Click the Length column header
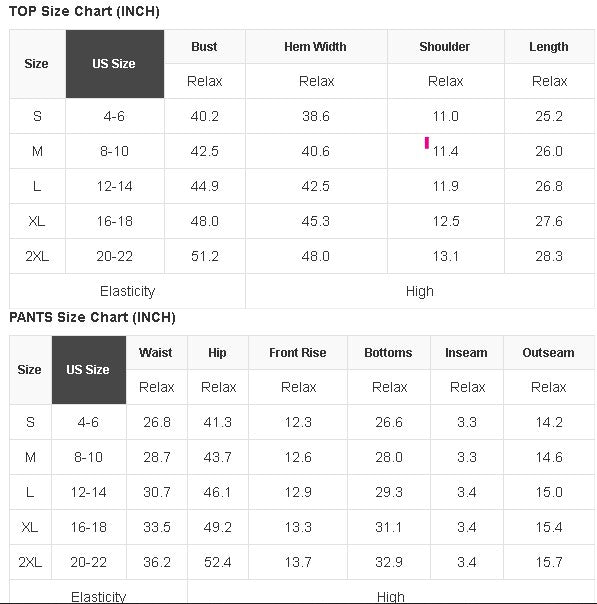The width and height of the screenshot is (597, 604). pos(549,47)
